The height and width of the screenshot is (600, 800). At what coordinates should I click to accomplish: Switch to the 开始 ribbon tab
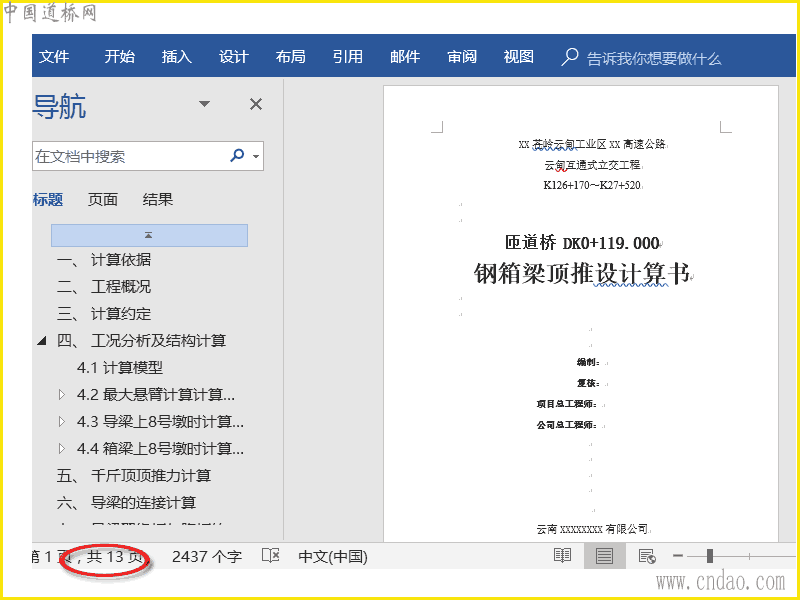[119, 56]
